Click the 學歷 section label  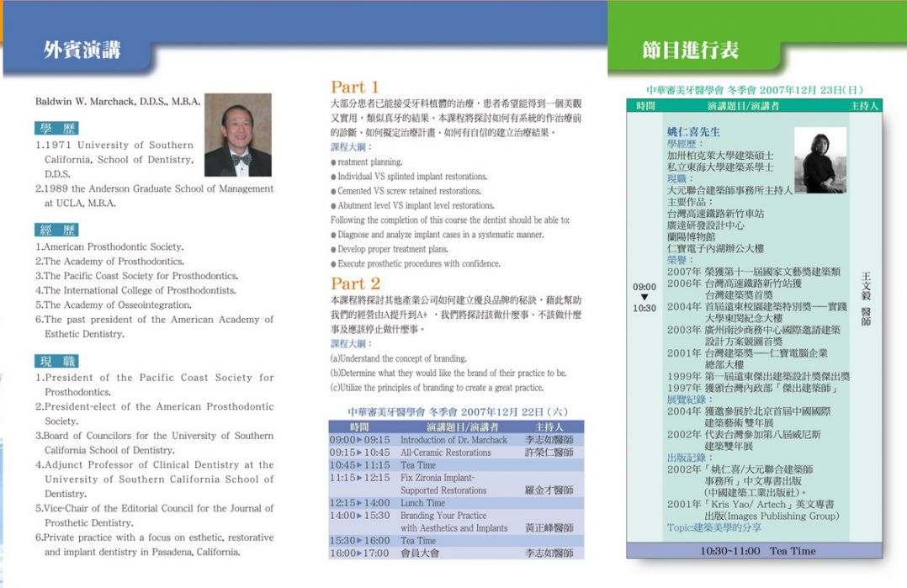pos(57,129)
